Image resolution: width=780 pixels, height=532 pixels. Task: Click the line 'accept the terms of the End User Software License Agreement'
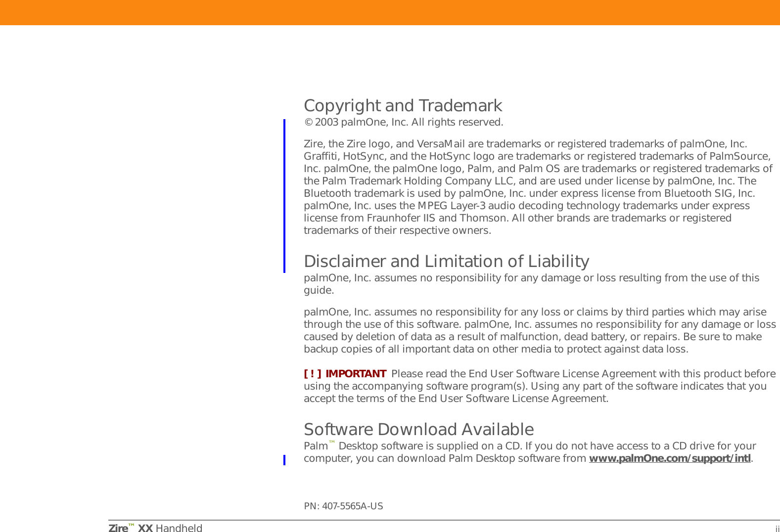point(456,399)
